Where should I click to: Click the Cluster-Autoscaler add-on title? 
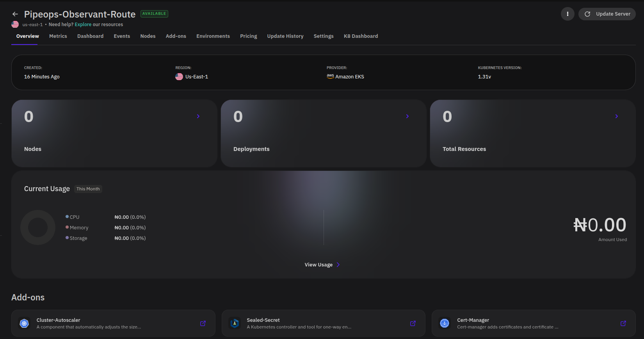click(59, 320)
